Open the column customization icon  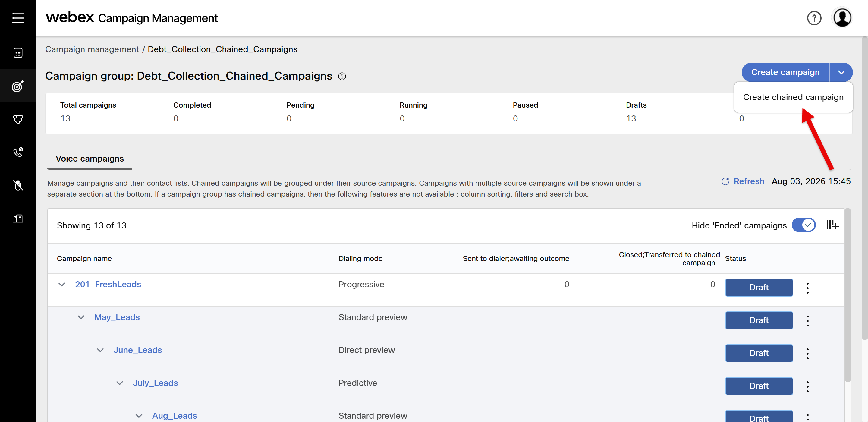click(832, 225)
